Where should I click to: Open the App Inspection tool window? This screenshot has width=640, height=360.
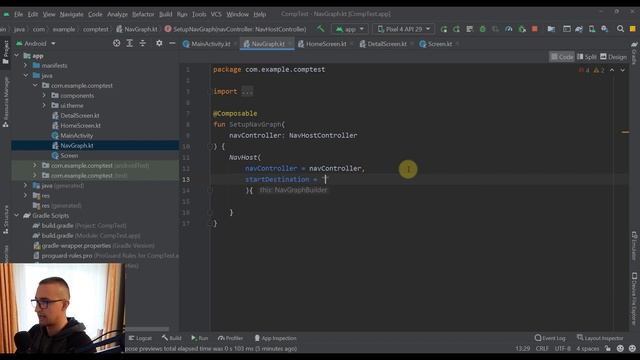click(275, 338)
